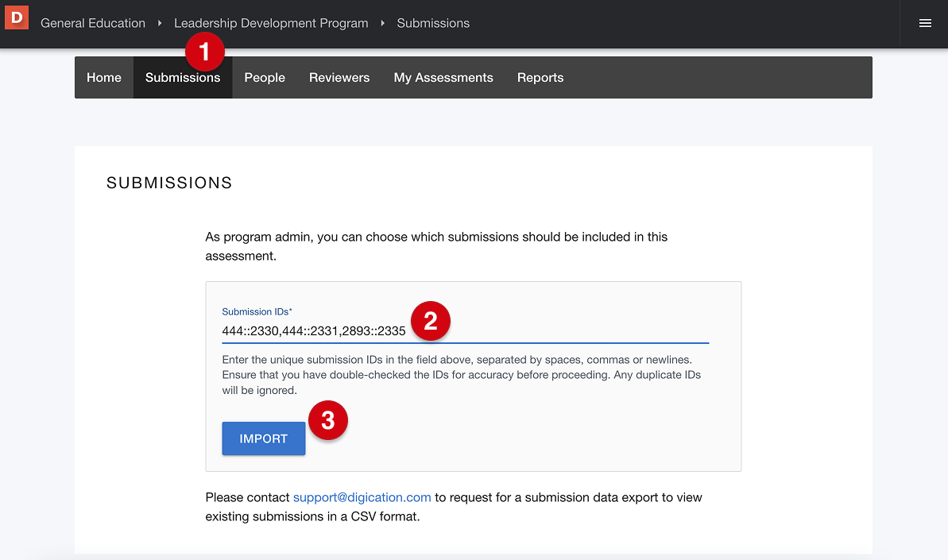
Task: Select the Submissions breadcrumb in header
Action: click(x=433, y=24)
